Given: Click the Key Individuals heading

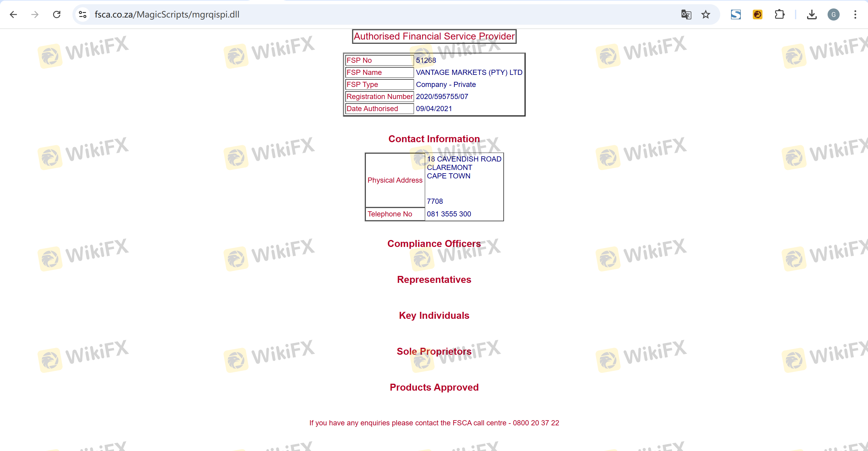Looking at the screenshot, I should [x=434, y=315].
